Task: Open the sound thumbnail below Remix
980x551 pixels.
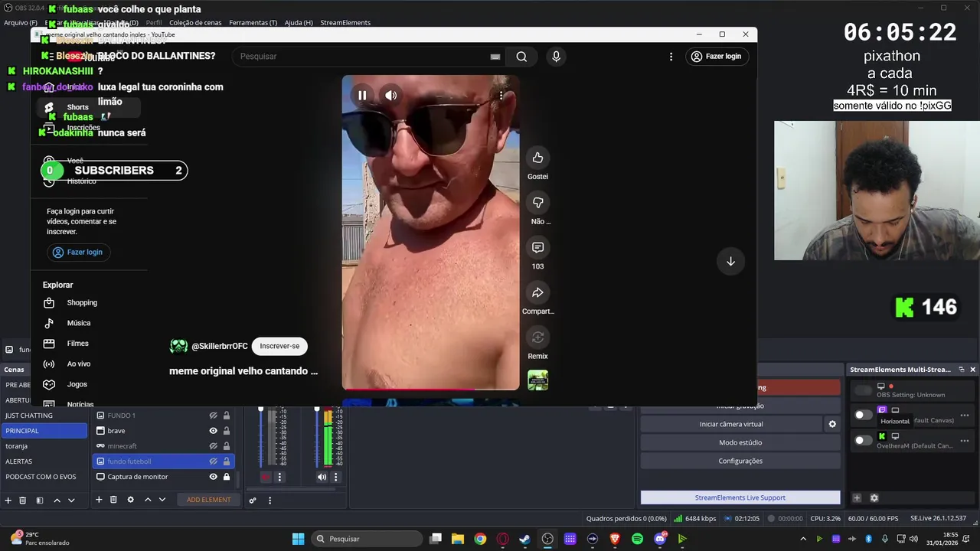Action: tap(537, 380)
